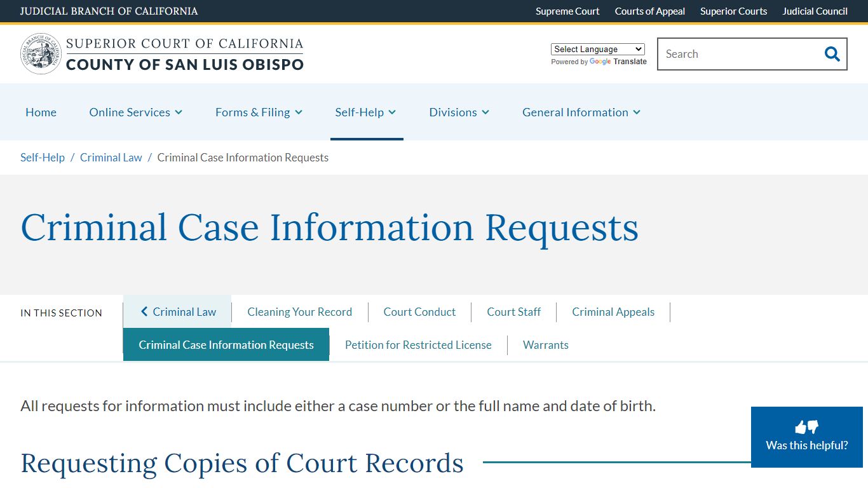Click the court seal logo
Image resolution: width=868 pixels, height=488 pixels.
tap(41, 54)
